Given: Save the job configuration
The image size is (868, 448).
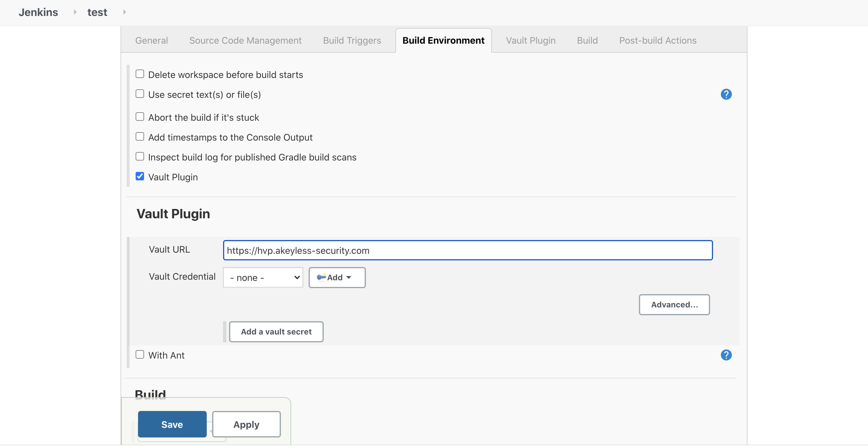Looking at the screenshot, I should (172, 424).
